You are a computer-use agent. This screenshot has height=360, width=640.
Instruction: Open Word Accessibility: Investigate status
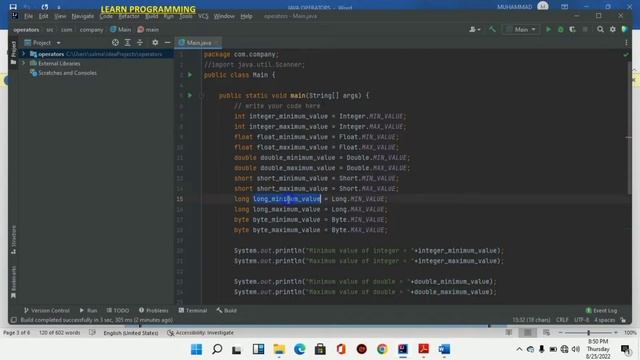(x=200, y=333)
